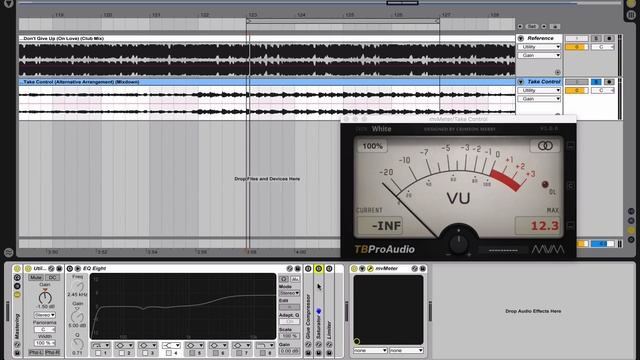
Task: Open filter type dropdown for band 2
Action: pyautogui.click(x=124, y=345)
